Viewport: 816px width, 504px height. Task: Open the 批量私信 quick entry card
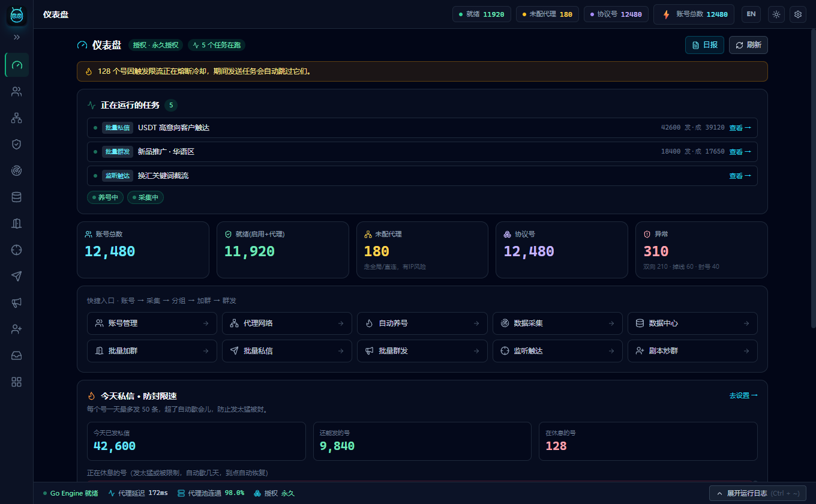[287, 351]
